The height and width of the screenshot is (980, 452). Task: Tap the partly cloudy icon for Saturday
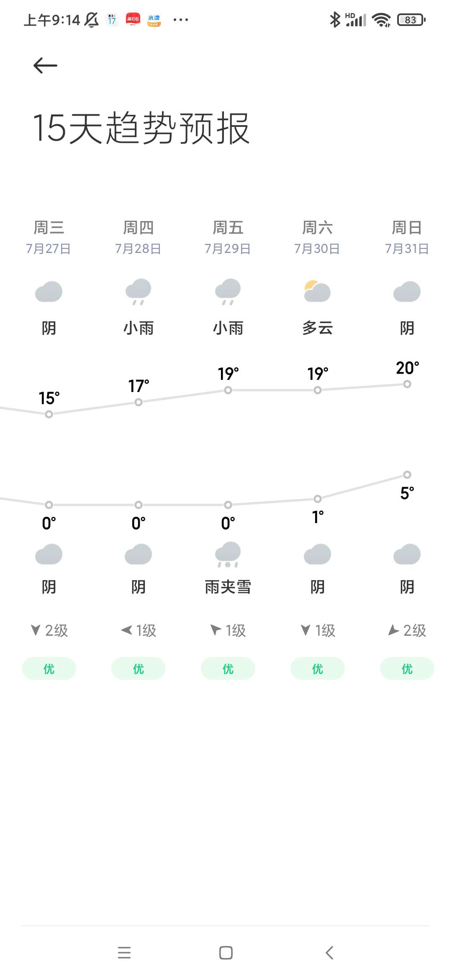(317, 291)
